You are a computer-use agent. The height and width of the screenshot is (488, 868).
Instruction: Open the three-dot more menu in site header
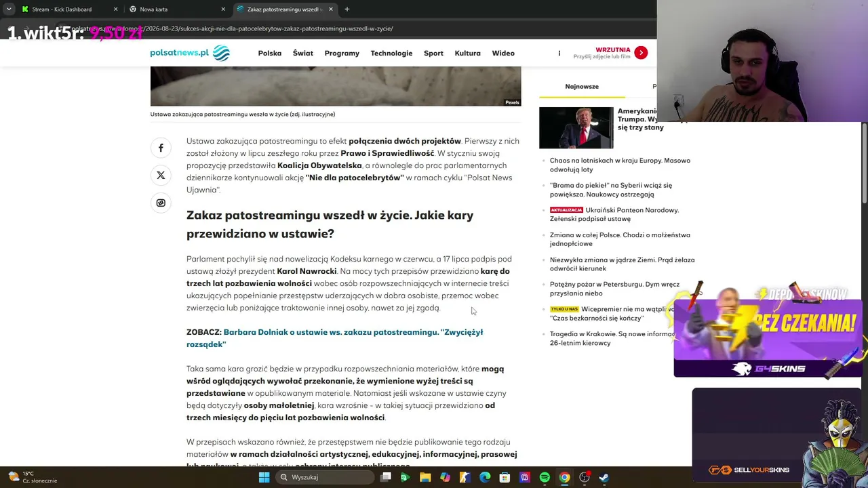[559, 53]
